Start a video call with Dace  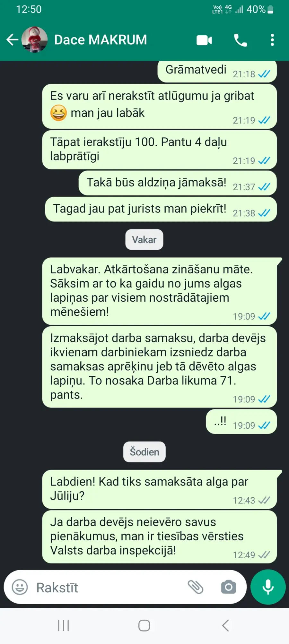(x=204, y=40)
